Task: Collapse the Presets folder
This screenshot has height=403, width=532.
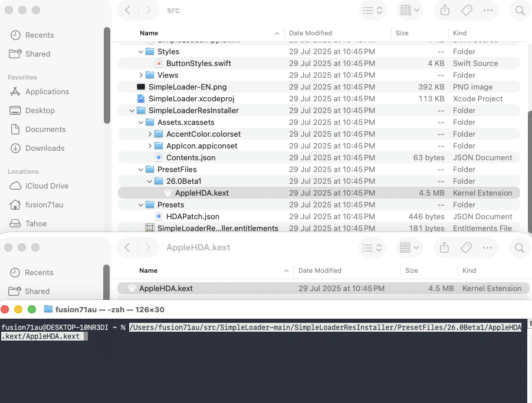Action: tap(140, 205)
